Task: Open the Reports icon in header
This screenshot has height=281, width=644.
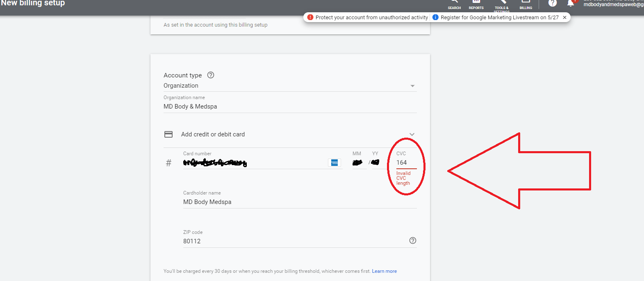Action: (x=476, y=4)
